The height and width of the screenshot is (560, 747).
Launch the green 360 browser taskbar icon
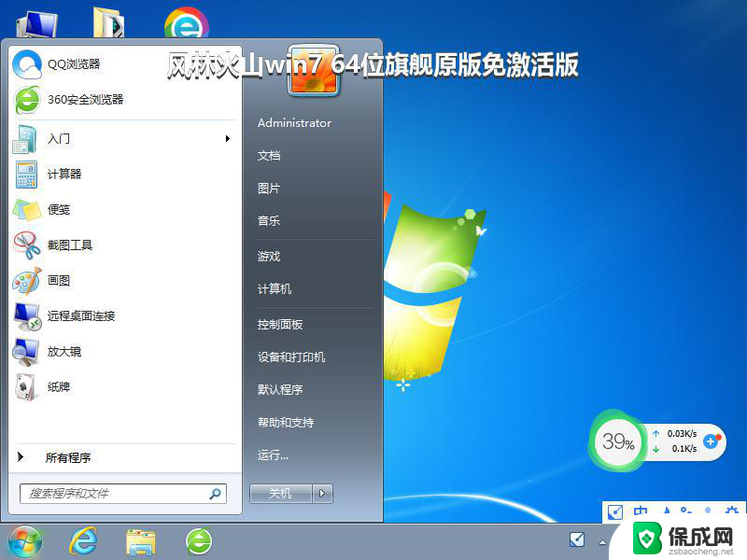click(199, 542)
